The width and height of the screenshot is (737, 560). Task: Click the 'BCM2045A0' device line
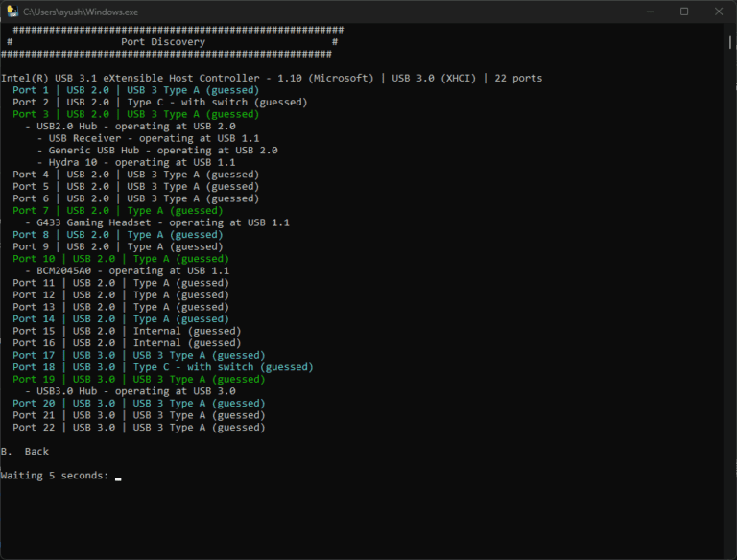coord(127,270)
